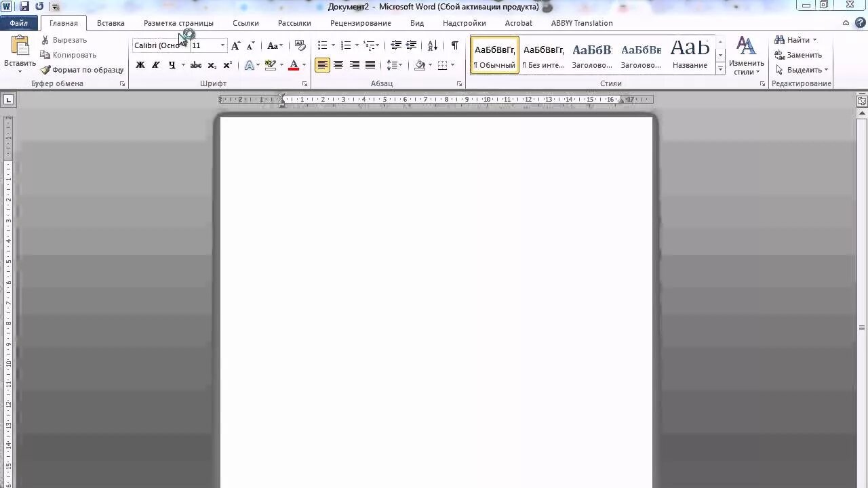This screenshot has width=868, height=488.
Task: Switch to the Вставка tab
Action: point(111,23)
